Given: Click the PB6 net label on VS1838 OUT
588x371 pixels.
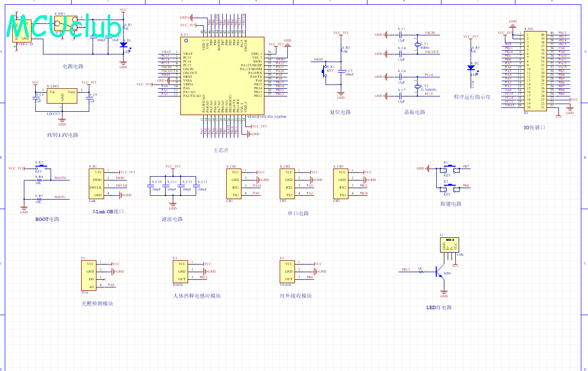Looking at the screenshot, I should (310, 277).
